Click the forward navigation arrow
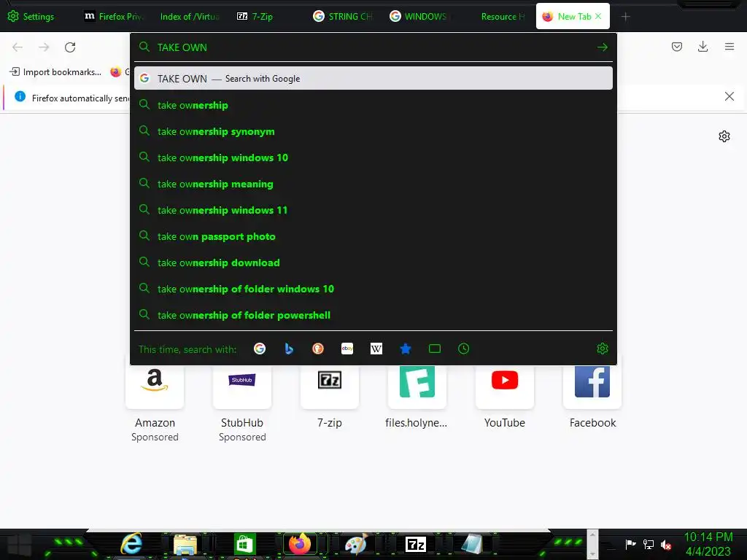Screen dimensions: 747x560 pyautogui.click(x=44, y=47)
